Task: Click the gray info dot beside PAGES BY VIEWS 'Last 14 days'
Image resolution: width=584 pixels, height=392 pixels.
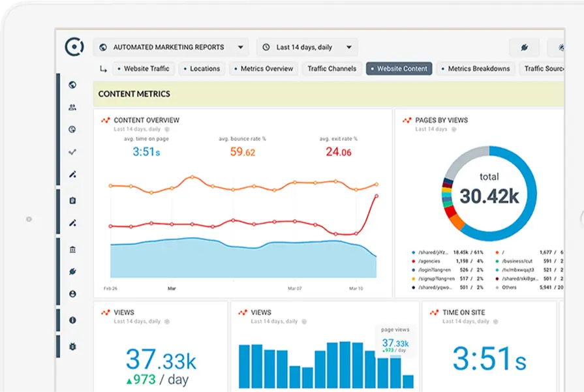Action: tap(453, 130)
